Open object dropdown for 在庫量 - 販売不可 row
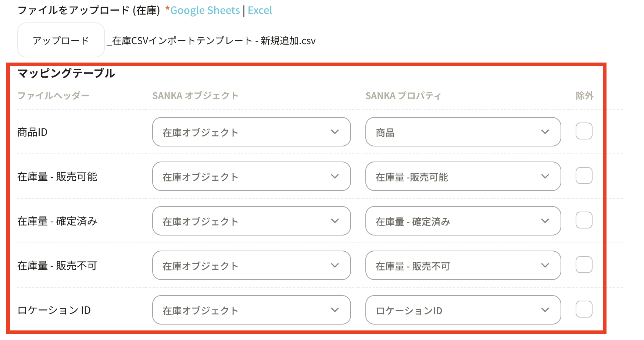Image resolution: width=644 pixels, height=340 pixels. (x=251, y=265)
